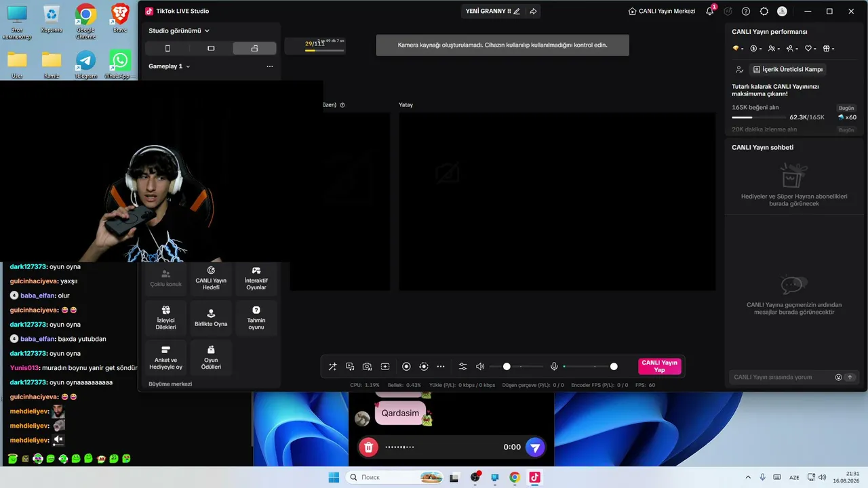Screen dimensions: 868x488
Task: Open the help question mark icon
Action: tap(746, 12)
